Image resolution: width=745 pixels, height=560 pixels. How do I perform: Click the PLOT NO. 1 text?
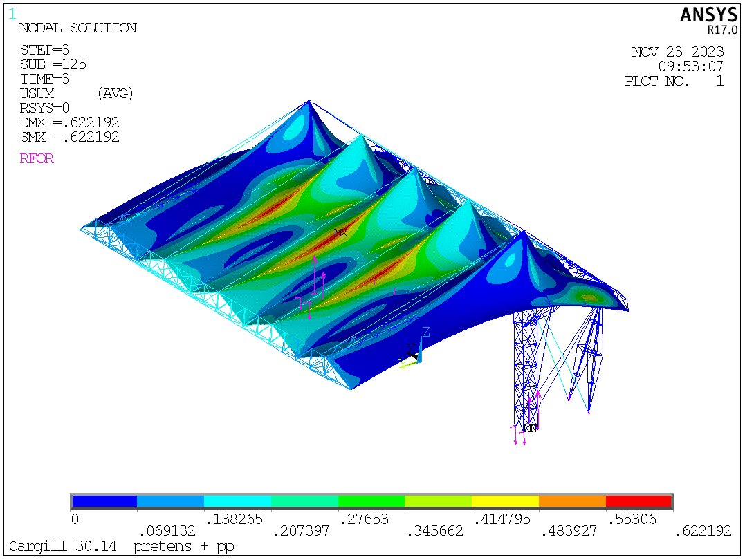click(674, 81)
